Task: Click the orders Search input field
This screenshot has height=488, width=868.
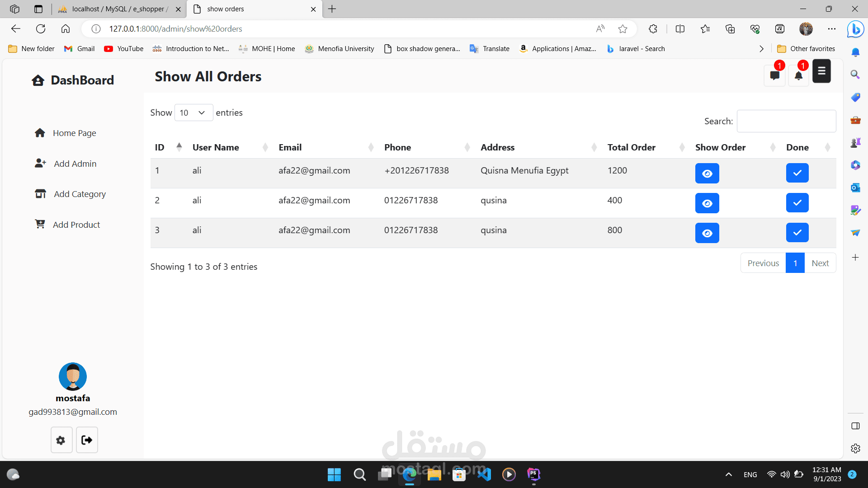Action: click(786, 121)
